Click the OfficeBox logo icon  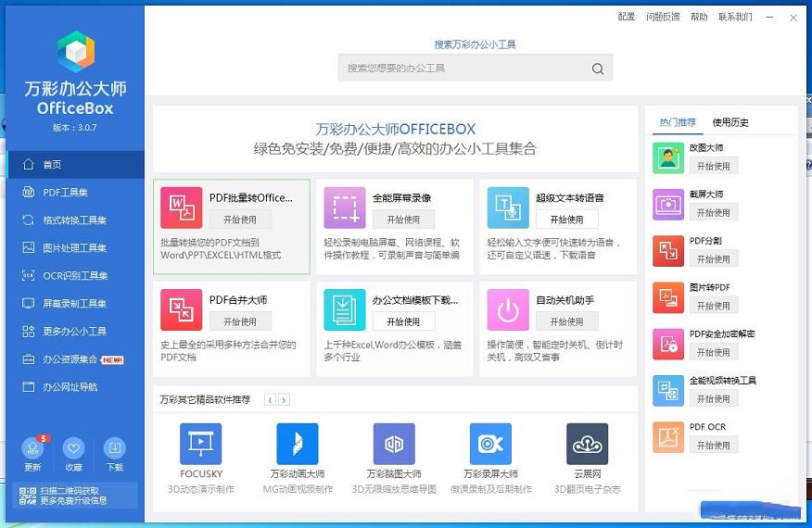pos(76,51)
